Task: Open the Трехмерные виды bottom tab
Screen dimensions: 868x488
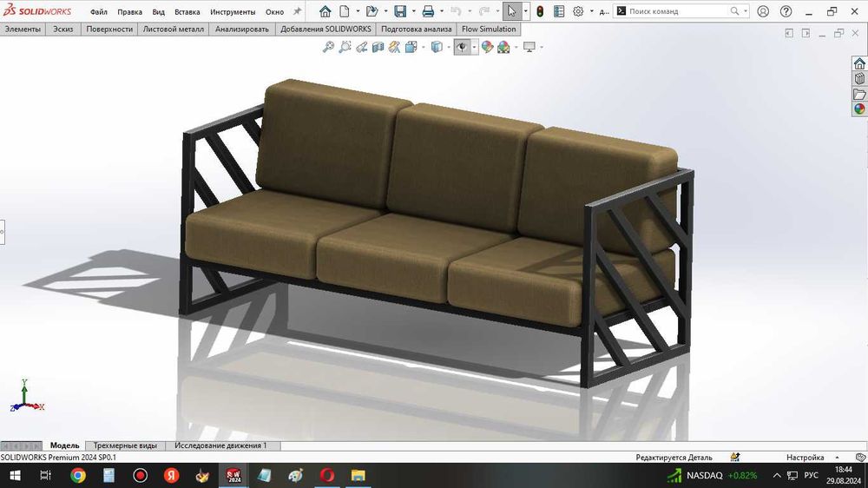Action: tap(125, 445)
